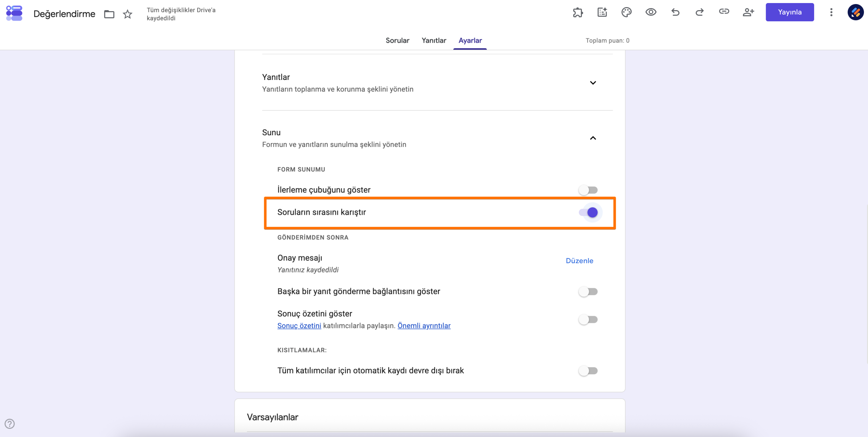Click the Sunu section title
This screenshot has width=868, height=437.
(x=271, y=132)
